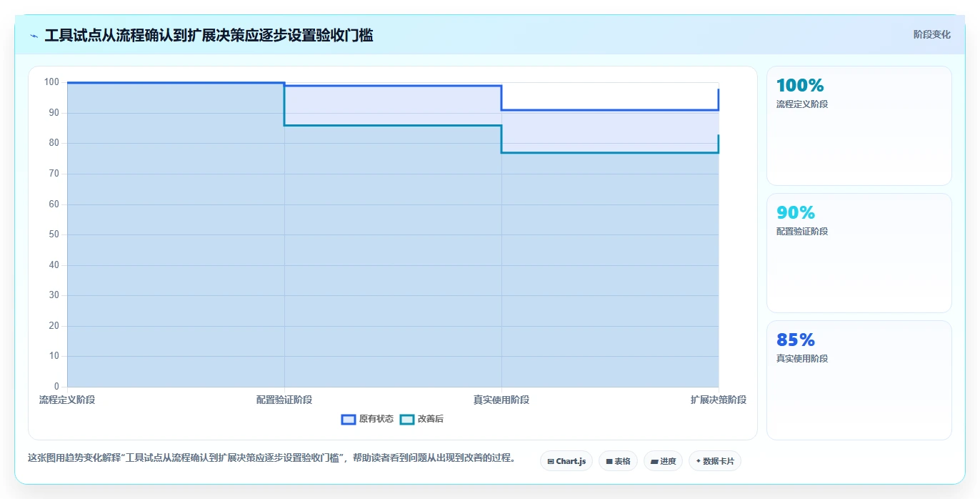Viewport: 980px width, 499px height.
Task: Click the y-axis value 100
Action: (51, 82)
